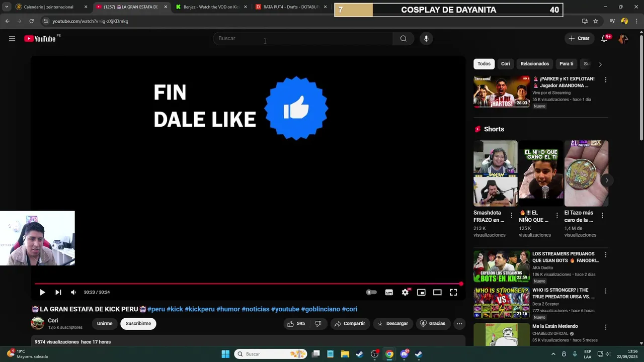Open options for the LOS STREAMERS PERUANOS video

(606, 255)
